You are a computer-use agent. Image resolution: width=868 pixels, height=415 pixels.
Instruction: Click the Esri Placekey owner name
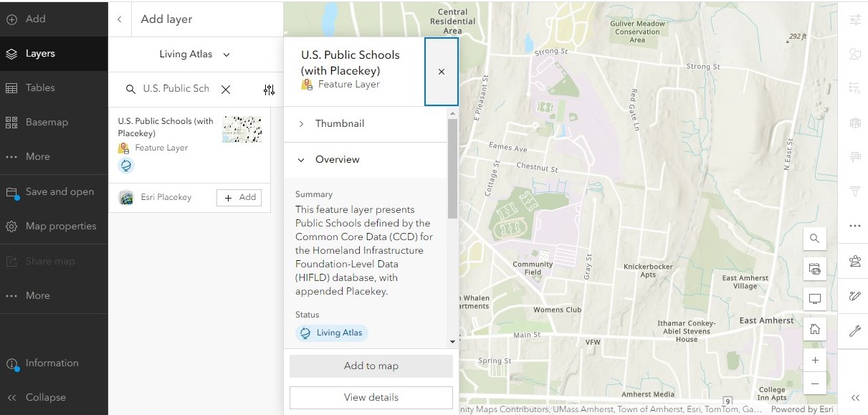tap(165, 198)
